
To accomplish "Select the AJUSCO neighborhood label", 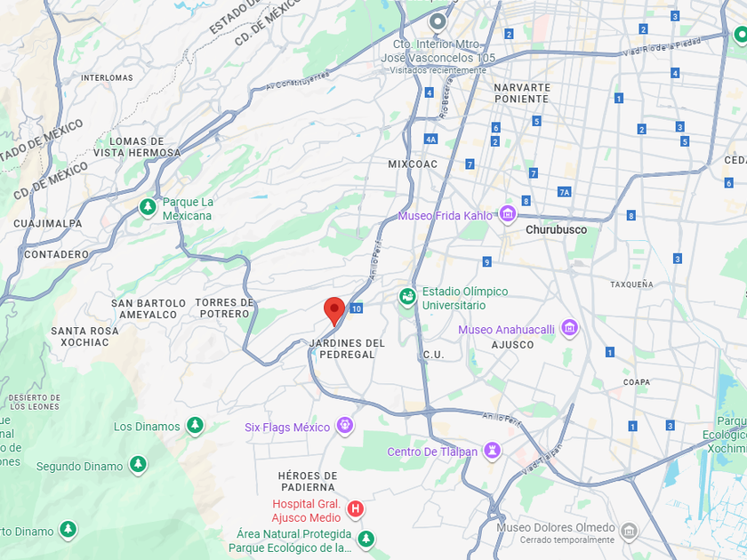I will (512, 345).
